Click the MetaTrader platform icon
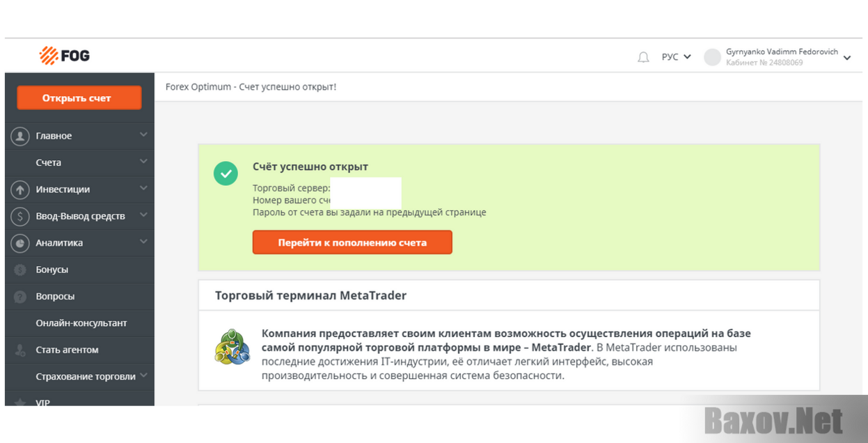This screenshot has width=868, height=443. [232, 348]
